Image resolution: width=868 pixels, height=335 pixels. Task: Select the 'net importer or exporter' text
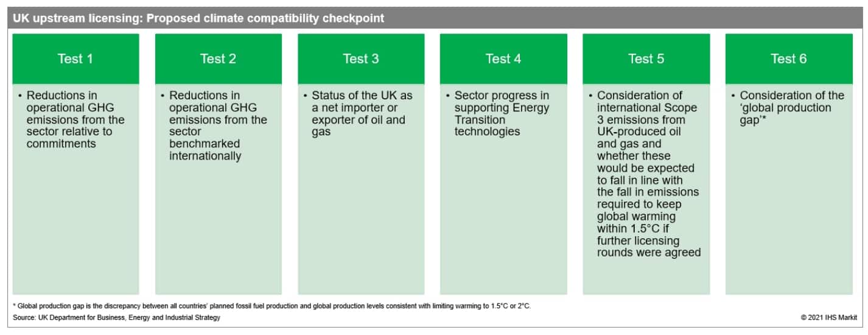(358, 113)
